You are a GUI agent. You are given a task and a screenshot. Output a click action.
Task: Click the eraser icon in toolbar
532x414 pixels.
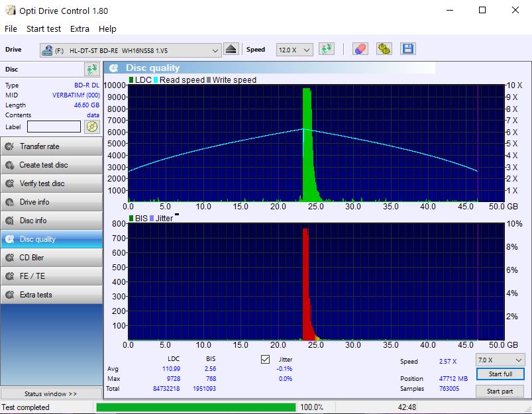(360, 50)
